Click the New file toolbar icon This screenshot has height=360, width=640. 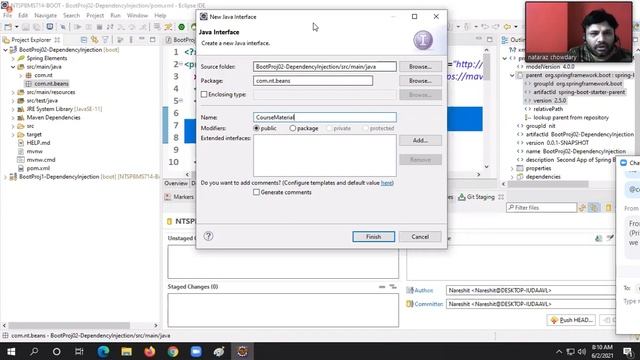click(8, 27)
